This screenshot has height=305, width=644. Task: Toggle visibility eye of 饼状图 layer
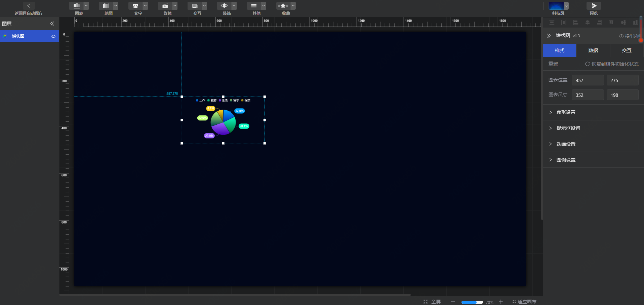pyautogui.click(x=53, y=36)
